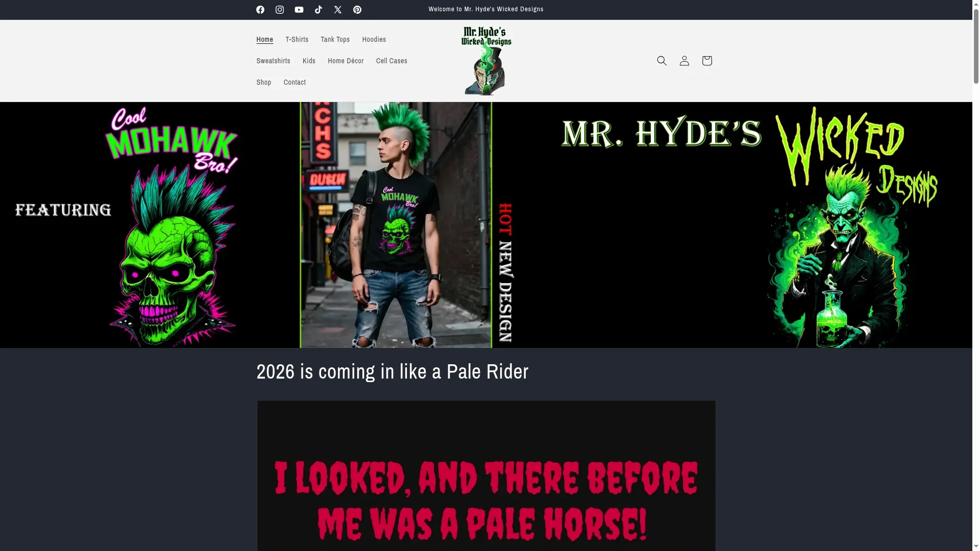Open the Sweatshirts menu item
980x551 pixels.
click(x=273, y=61)
